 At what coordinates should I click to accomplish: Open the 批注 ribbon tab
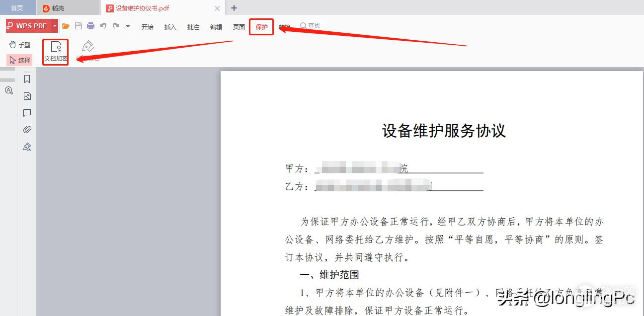tap(193, 27)
